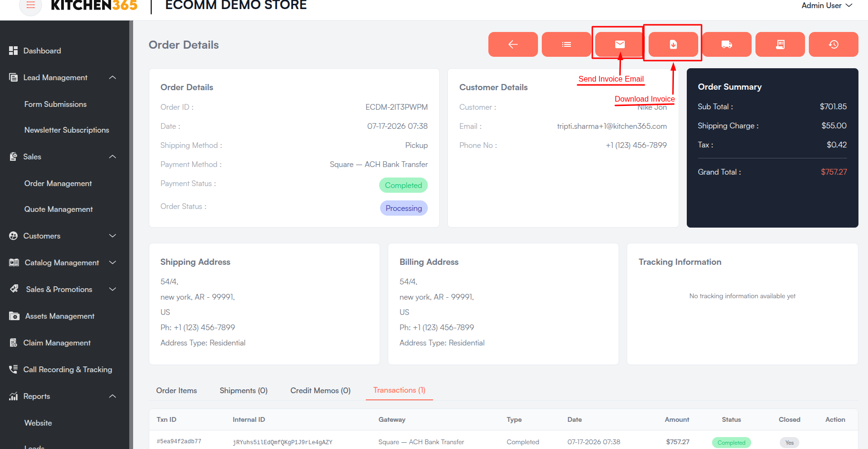The height and width of the screenshot is (449, 868).
Task: Expand the Customers chevron
Action: click(113, 236)
